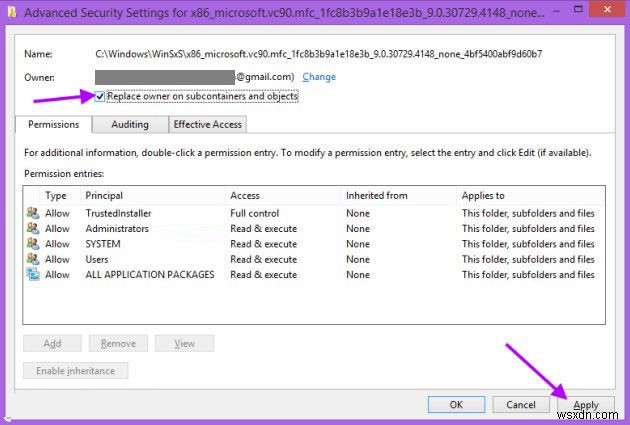Select the ALL APPLICATION PACKAGES entry

coord(149,274)
